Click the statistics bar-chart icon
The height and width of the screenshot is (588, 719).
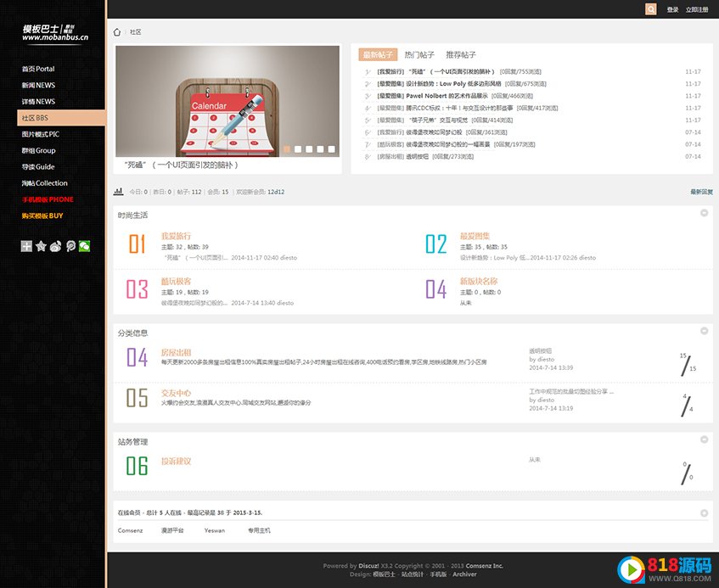click(118, 192)
